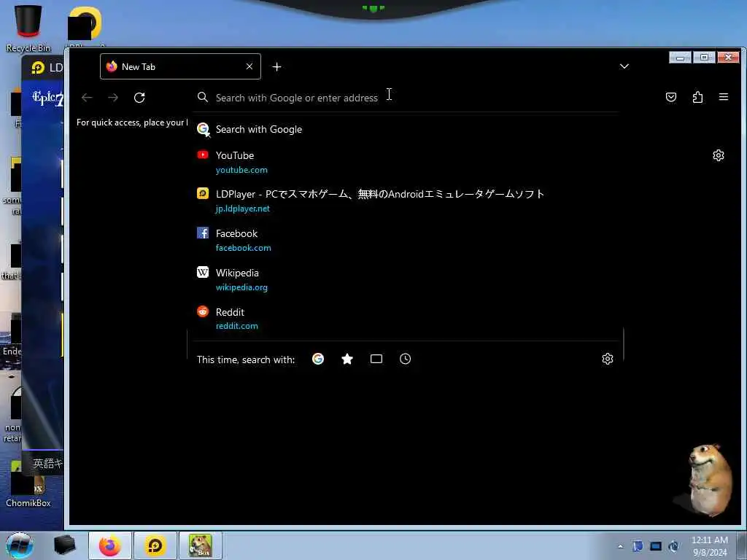Open the LDPlayer jp.ldplayer.net suggestion

pyautogui.click(x=407, y=201)
